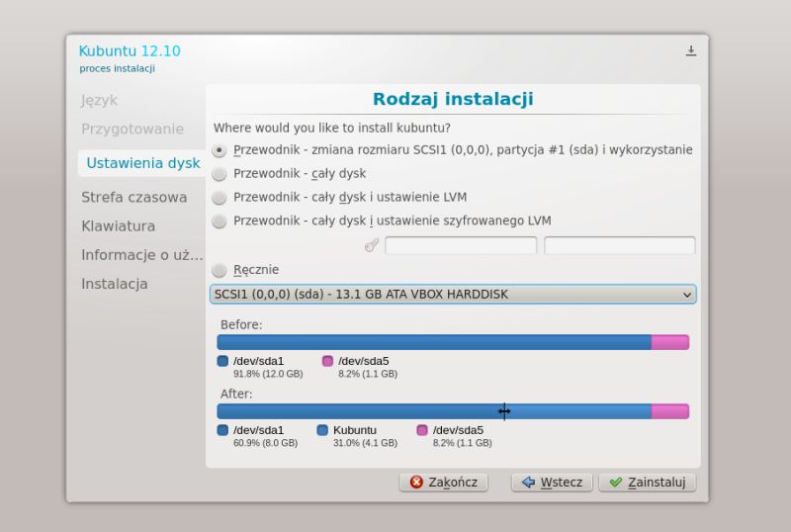
Task: Click the 'Before:' label
Action: tap(241, 324)
